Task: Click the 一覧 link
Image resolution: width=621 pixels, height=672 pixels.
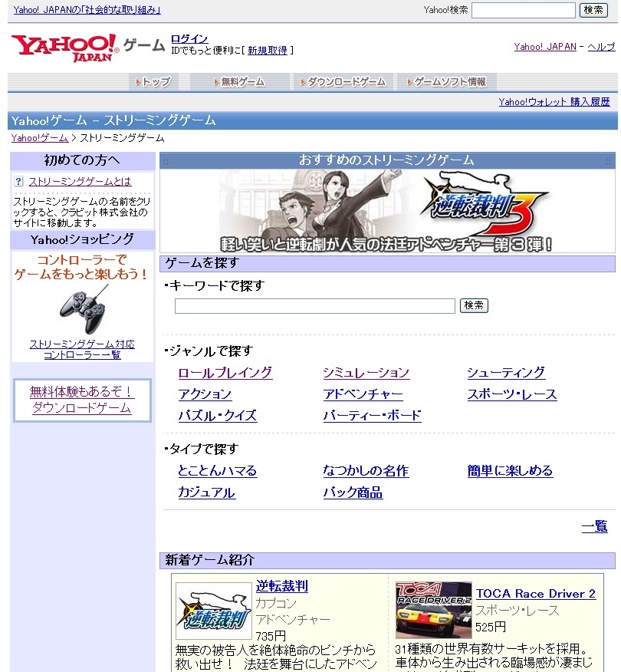Action: [594, 526]
